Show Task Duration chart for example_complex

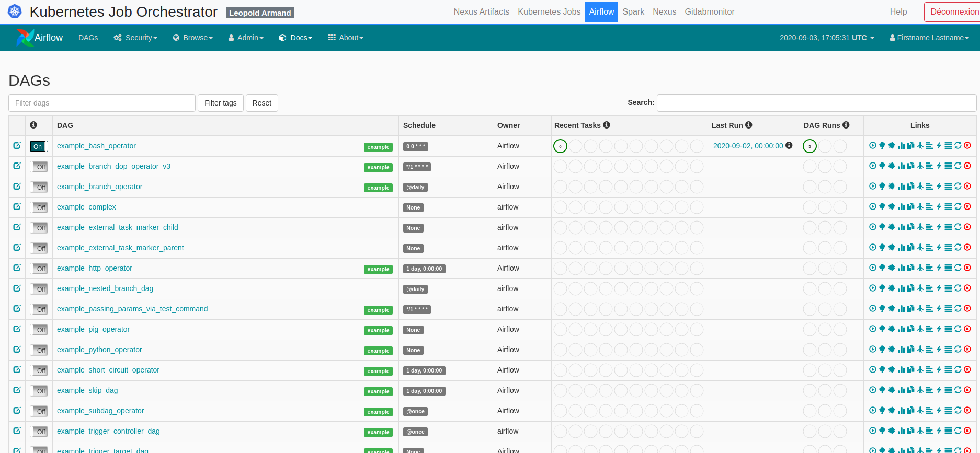(901, 206)
